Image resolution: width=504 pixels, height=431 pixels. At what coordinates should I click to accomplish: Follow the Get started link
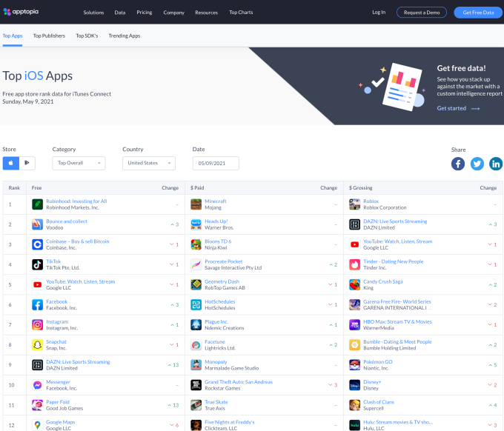(458, 108)
